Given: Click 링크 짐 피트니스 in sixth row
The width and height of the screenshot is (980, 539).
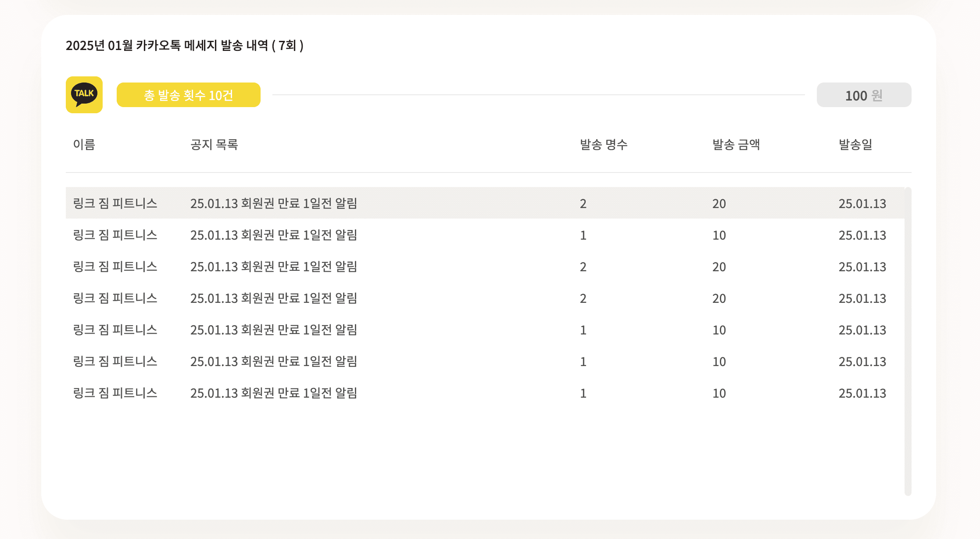Looking at the screenshot, I should 115,361.
